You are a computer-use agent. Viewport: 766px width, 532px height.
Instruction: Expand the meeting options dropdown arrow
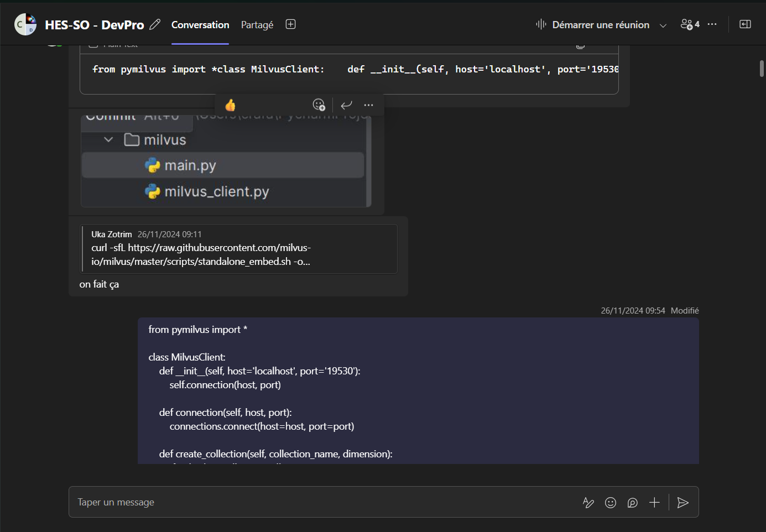pyautogui.click(x=663, y=25)
